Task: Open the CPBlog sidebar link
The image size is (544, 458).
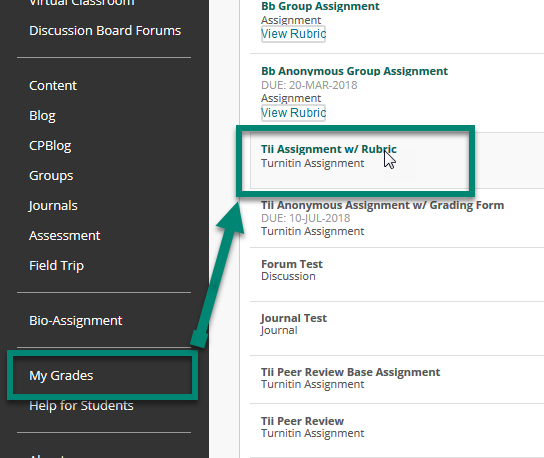Action: pyautogui.click(x=50, y=146)
